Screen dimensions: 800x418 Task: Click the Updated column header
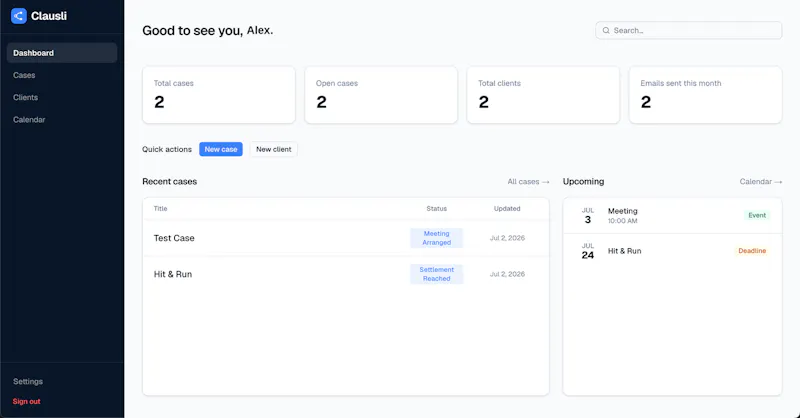[x=507, y=209]
